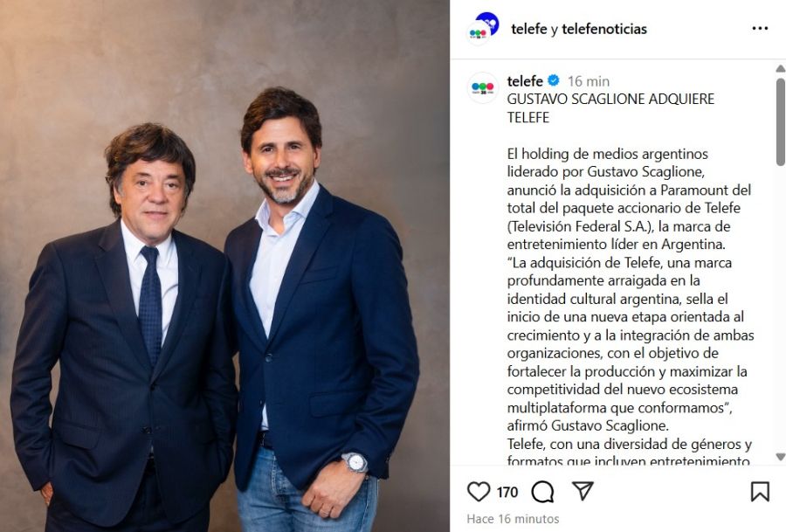Share the post via paper plane icon
786x532 pixels.
tap(583, 491)
